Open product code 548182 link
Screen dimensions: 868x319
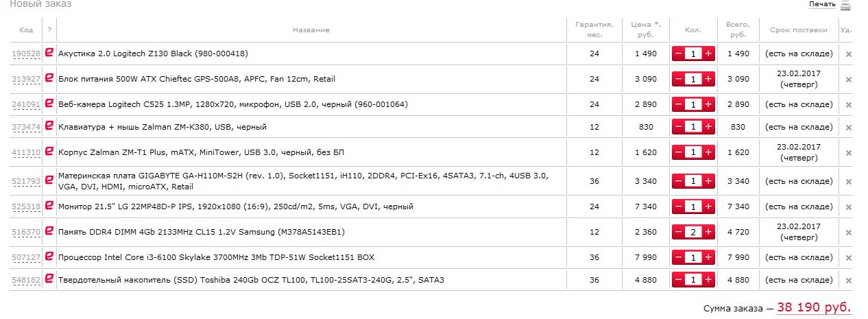click(25, 281)
